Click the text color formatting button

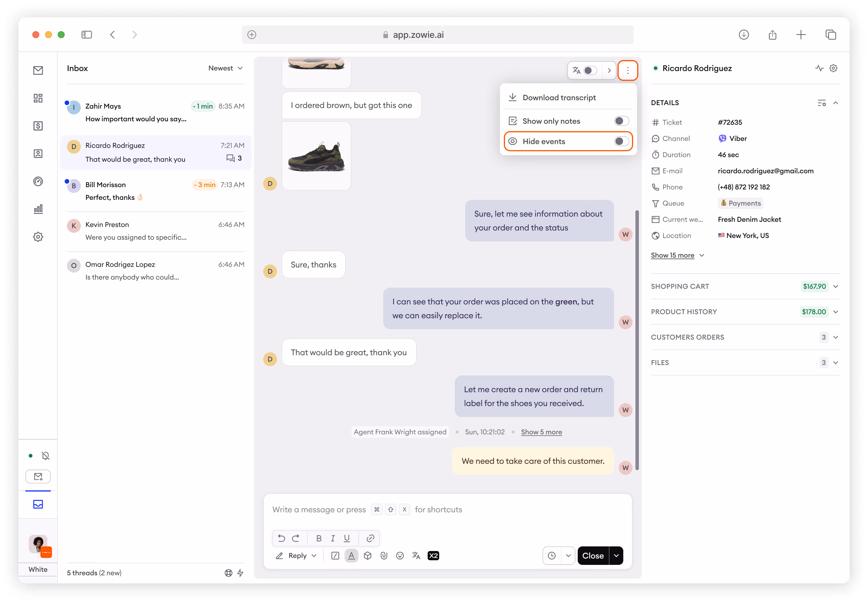coord(351,555)
